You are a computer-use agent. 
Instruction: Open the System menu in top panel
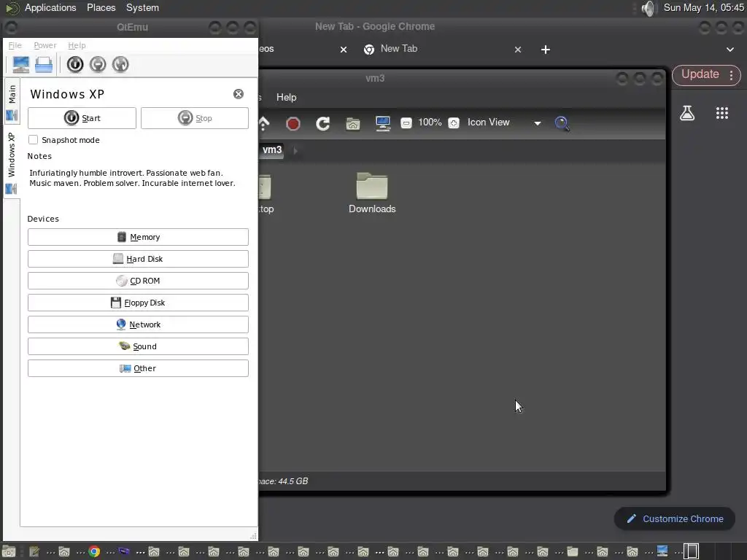pyautogui.click(x=142, y=7)
